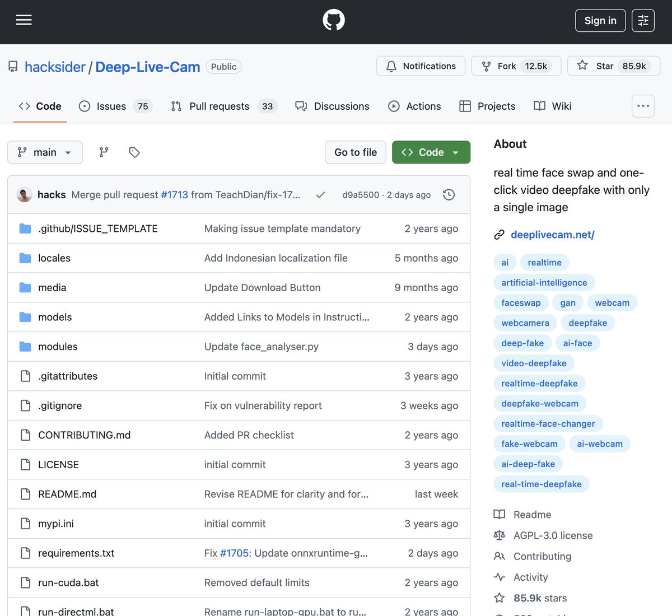This screenshot has width=672, height=616.
Task: Click the requirements.txt file icon
Action: click(x=25, y=553)
